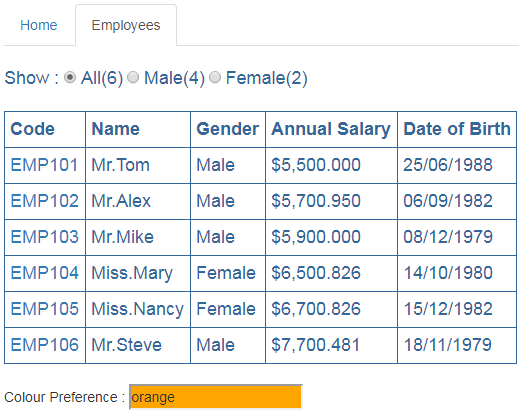Click the Name column header
519x410 pixels.
[138, 129]
